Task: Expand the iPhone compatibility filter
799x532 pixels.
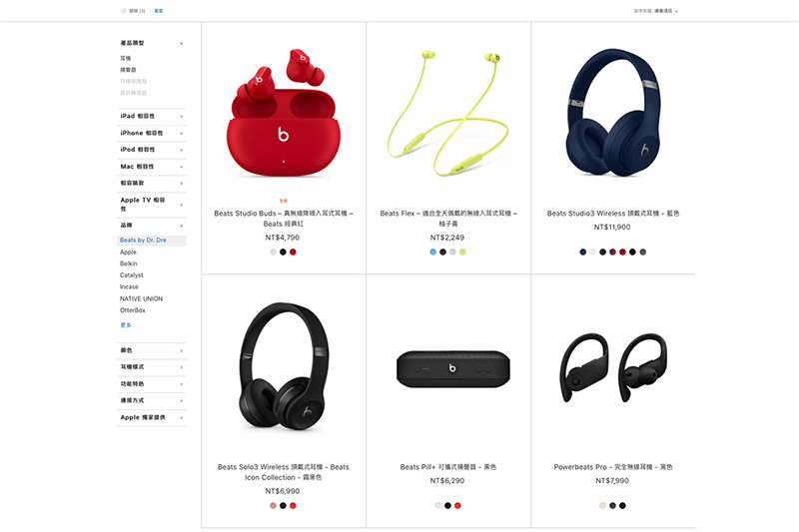Action: (x=152, y=133)
